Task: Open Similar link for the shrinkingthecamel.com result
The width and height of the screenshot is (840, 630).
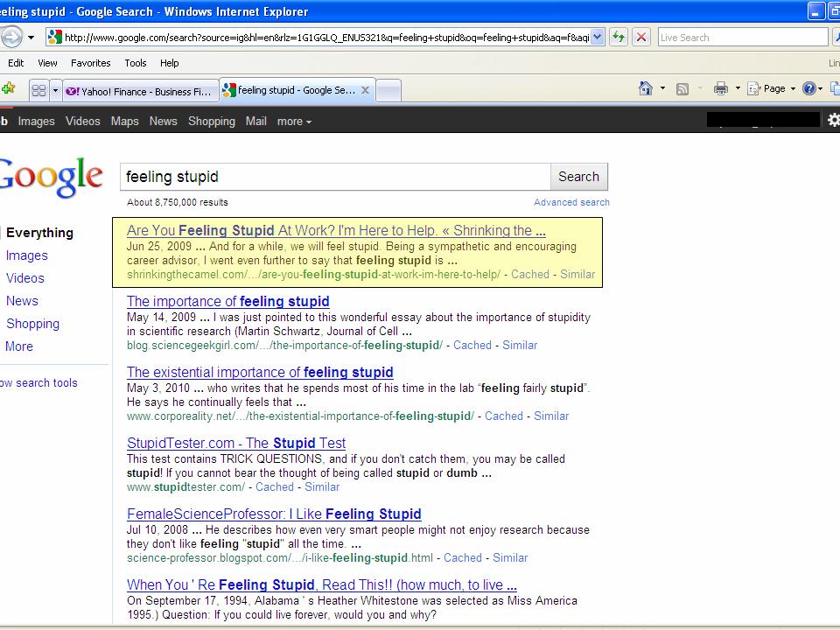Action: [577, 274]
